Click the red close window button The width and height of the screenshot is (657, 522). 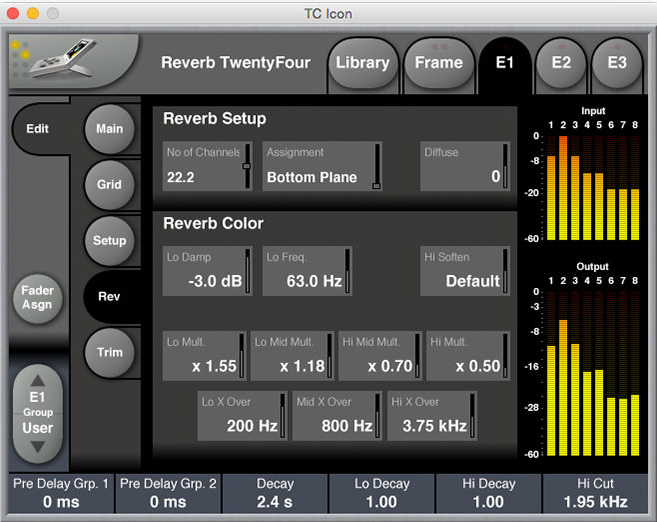tap(13, 13)
